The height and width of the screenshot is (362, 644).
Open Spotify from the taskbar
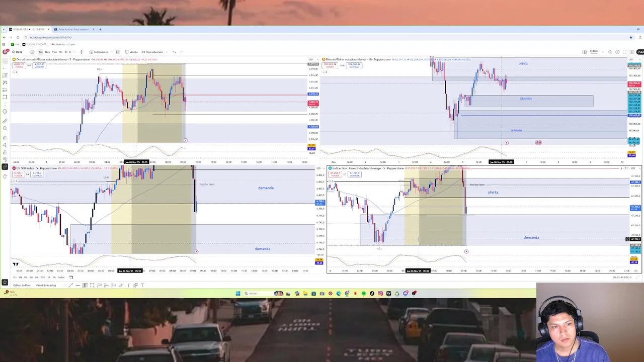[364, 293]
